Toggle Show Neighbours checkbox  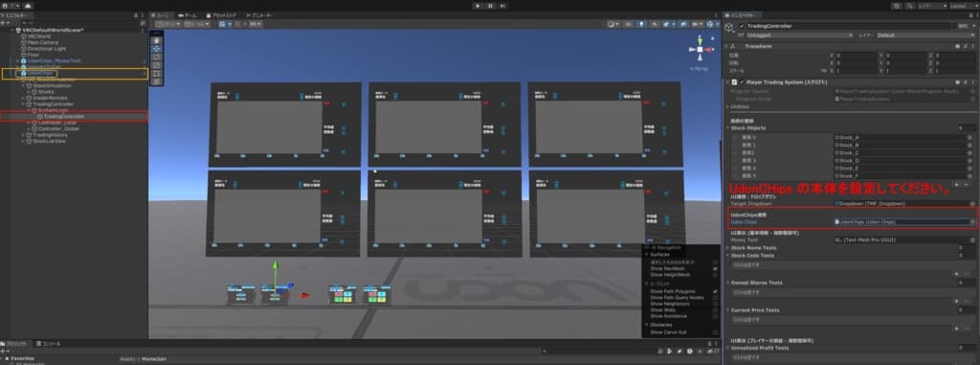point(715,304)
